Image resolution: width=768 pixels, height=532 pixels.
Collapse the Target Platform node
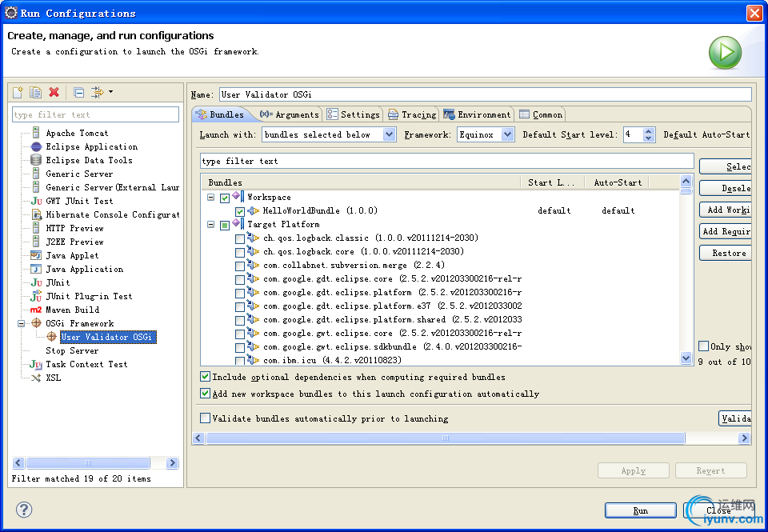210,225
